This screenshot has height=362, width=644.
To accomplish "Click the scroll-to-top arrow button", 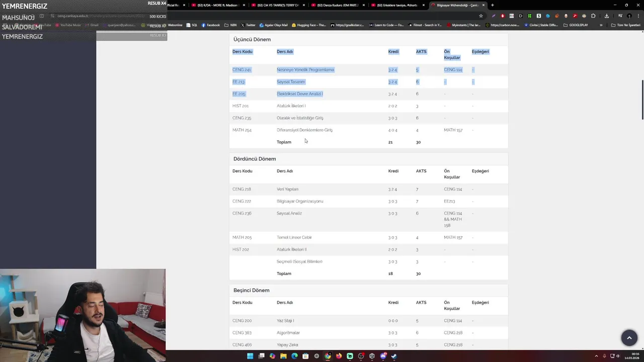I will (629, 338).
